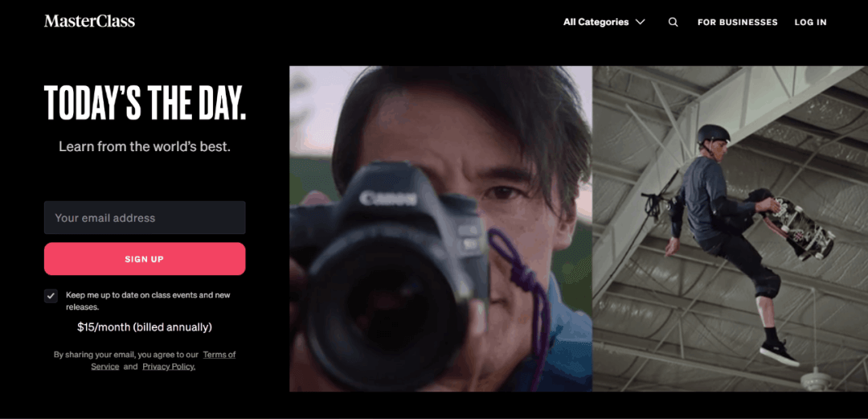Click the TODAY'S THE DAY headline
The width and height of the screenshot is (868, 419).
(145, 104)
